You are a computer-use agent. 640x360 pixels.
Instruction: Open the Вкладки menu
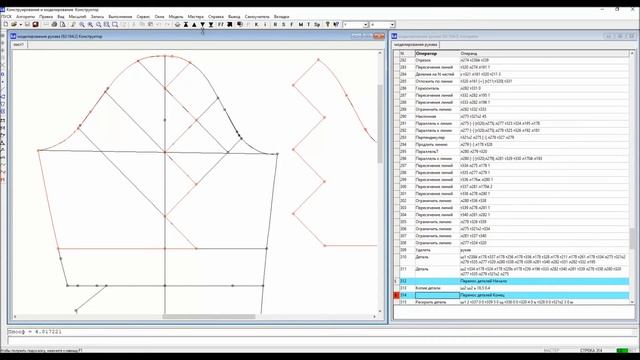(x=282, y=17)
